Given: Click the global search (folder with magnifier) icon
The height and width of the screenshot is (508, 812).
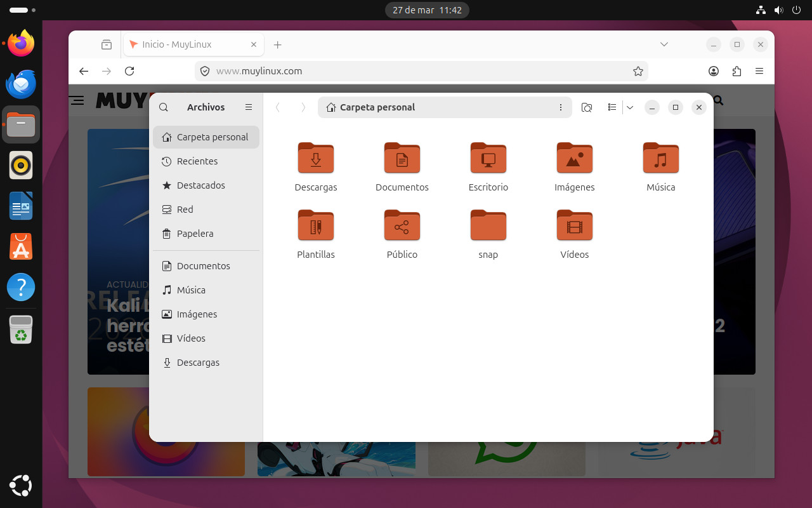Looking at the screenshot, I should [x=587, y=107].
